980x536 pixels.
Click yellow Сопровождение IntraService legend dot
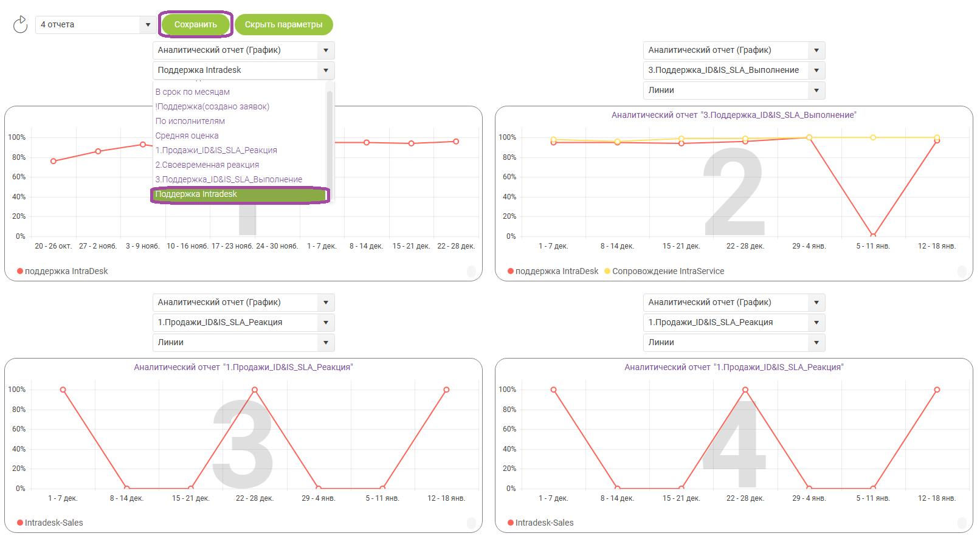(x=607, y=272)
